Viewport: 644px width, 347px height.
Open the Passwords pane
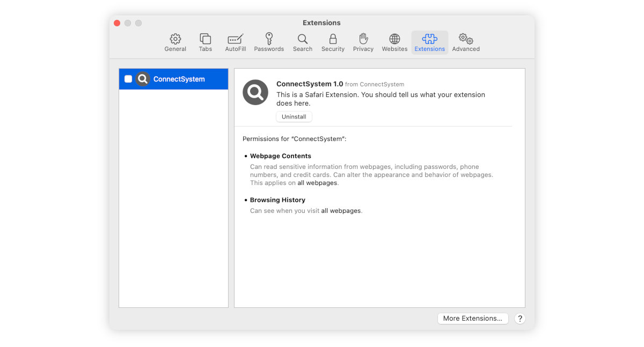pyautogui.click(x=268, y=42)
